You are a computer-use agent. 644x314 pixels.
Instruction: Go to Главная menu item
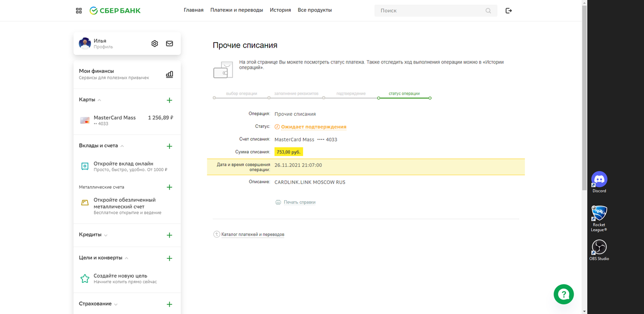click(x=194, y=10)
